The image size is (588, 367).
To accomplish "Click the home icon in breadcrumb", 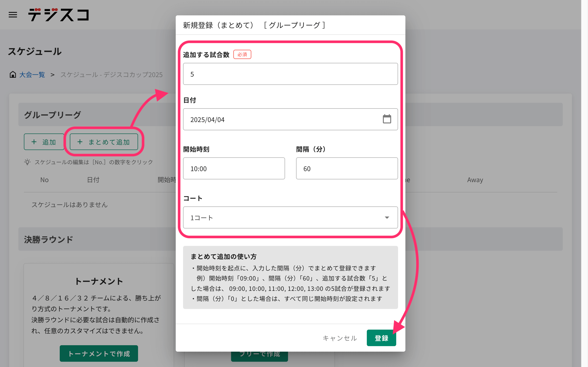I will tap(13, 75).
